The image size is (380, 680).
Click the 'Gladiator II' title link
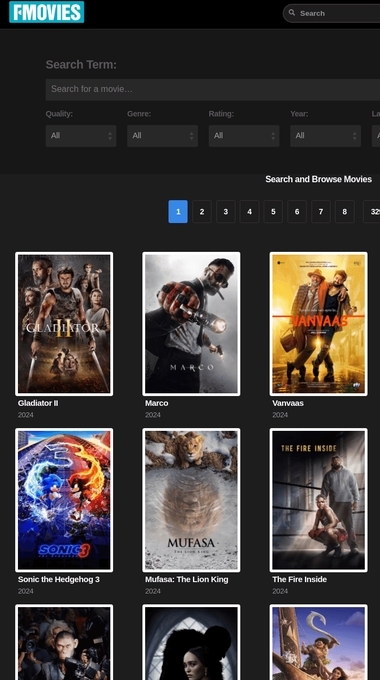pos(38,403)
